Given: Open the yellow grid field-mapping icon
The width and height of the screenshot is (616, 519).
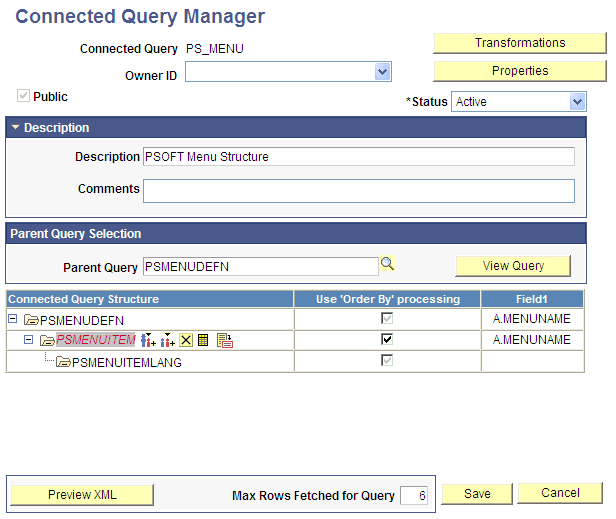Looking at the screenshot, I should 203,340.
